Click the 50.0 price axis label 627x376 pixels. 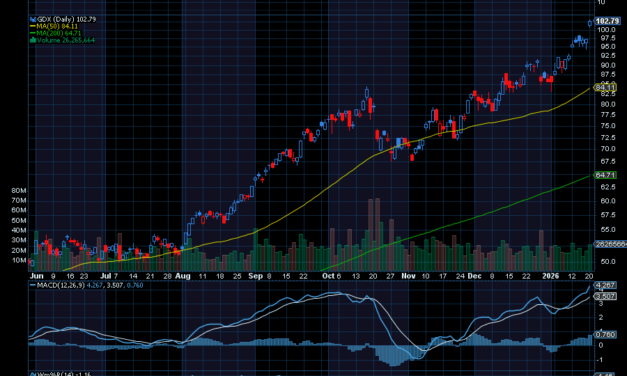608,262
